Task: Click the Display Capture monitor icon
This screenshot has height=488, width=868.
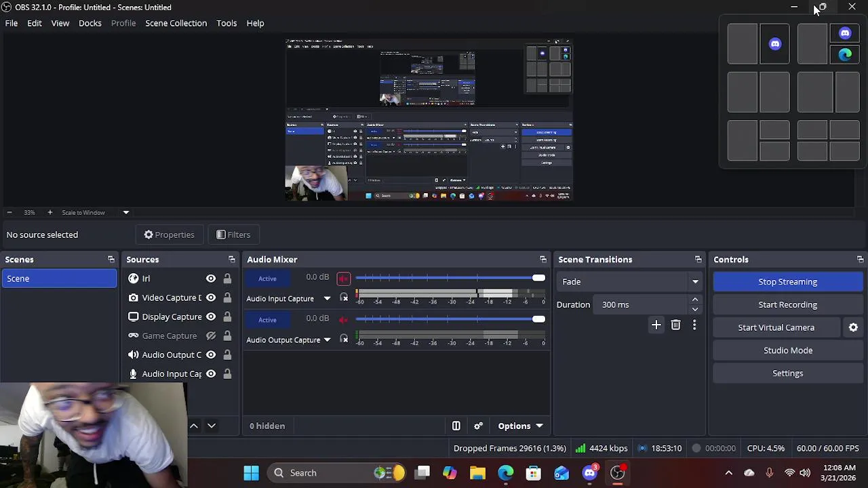Action: coord(134,317)
